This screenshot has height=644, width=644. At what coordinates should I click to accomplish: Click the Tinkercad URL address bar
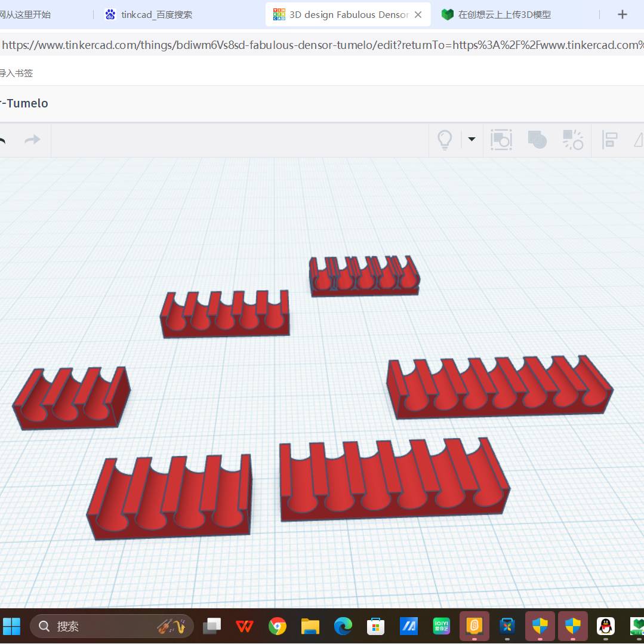coord(322,45)
